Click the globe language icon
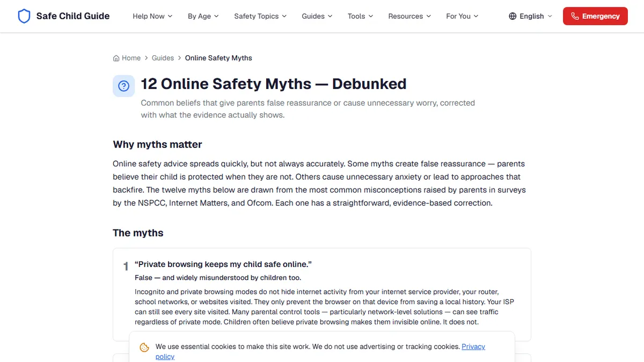 [513, 16]
